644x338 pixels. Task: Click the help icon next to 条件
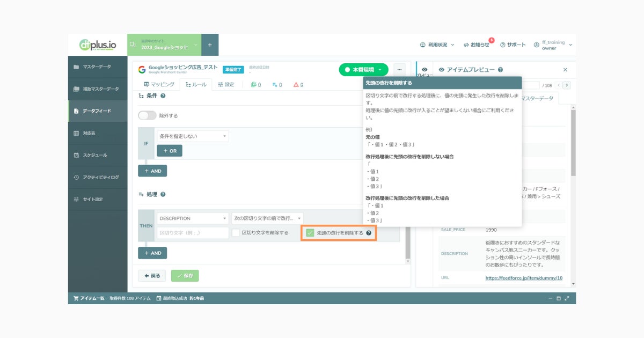point(163,96)
